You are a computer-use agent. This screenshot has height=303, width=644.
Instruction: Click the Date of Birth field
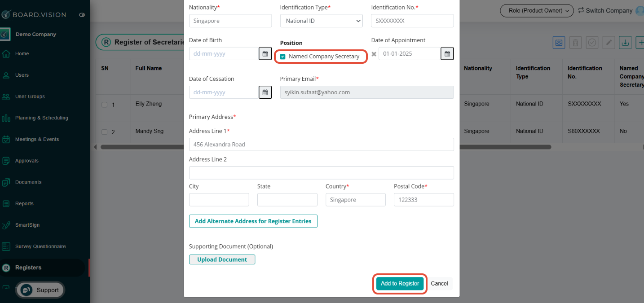click(x=224, y=53)
